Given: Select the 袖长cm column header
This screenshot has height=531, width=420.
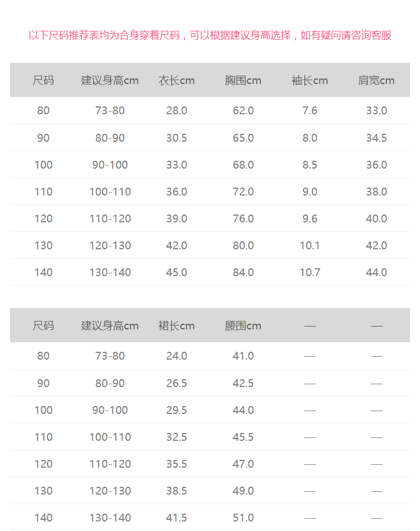Looking at the screenshot, I should coord(310,81).
